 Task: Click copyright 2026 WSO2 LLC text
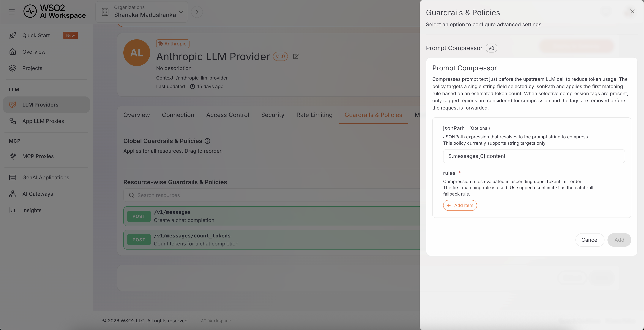coord(145,321)
